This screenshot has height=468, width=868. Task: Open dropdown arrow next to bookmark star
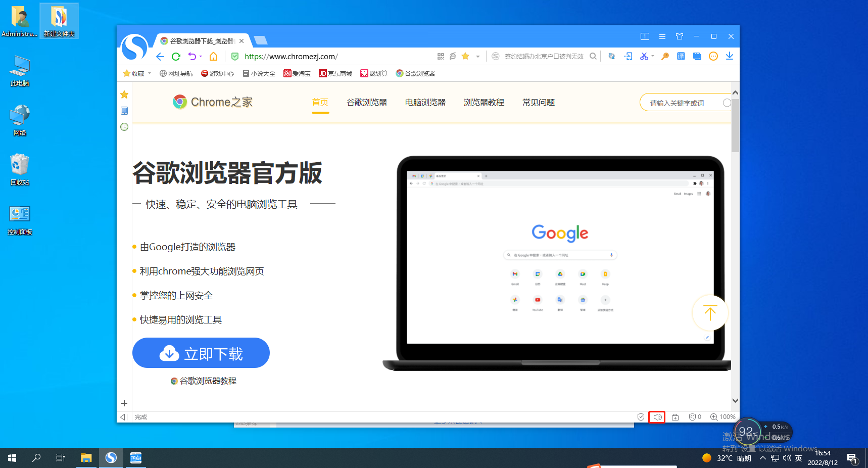click(478, 57)
